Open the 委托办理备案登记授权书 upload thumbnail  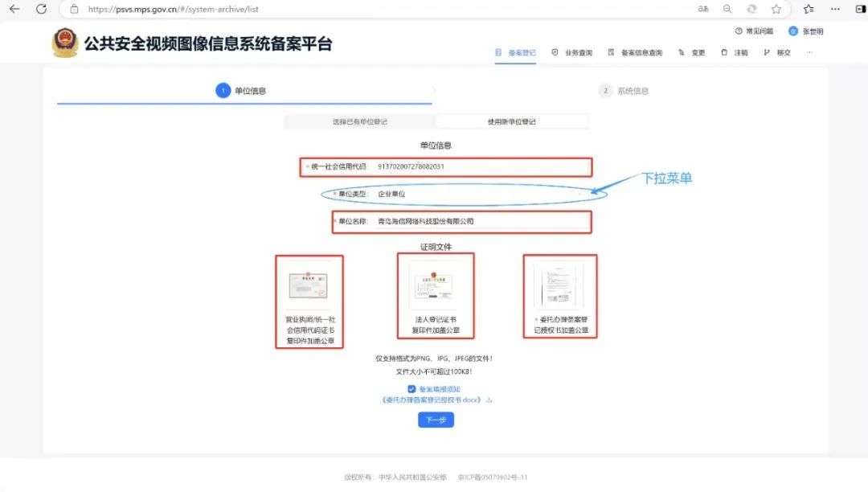(x=559, y=285)
